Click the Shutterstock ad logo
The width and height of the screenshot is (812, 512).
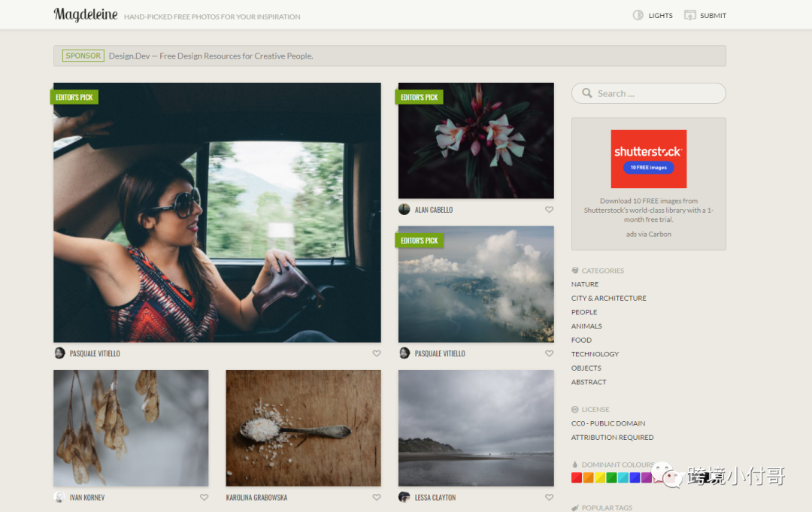648,159
